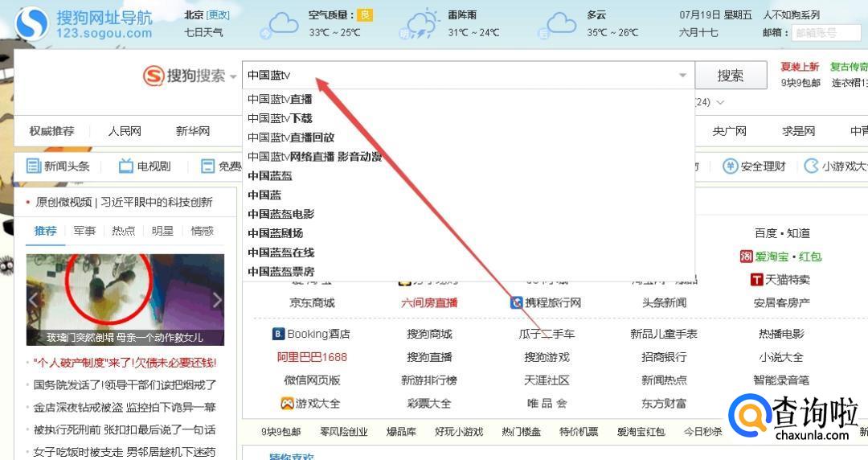Open 新华网 link
The height and width of the screenshot is (460, 868).
coord(193,131)
